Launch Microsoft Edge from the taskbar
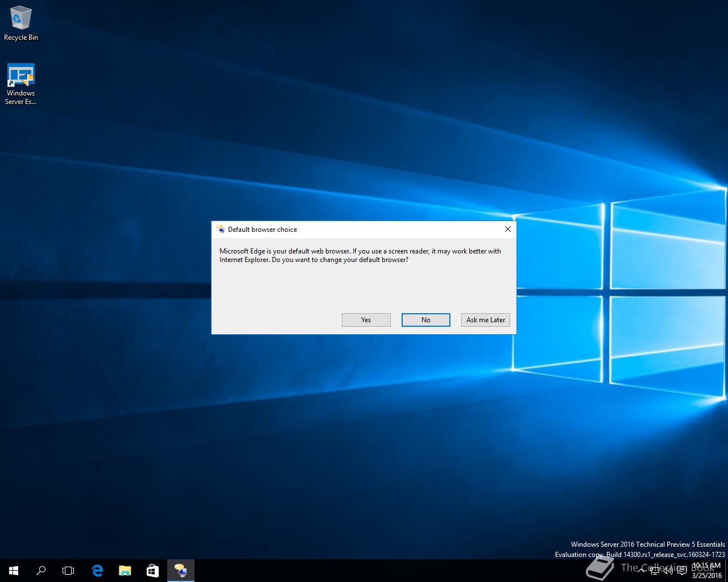This screenshot has width=728, height=582. (97, 571)
